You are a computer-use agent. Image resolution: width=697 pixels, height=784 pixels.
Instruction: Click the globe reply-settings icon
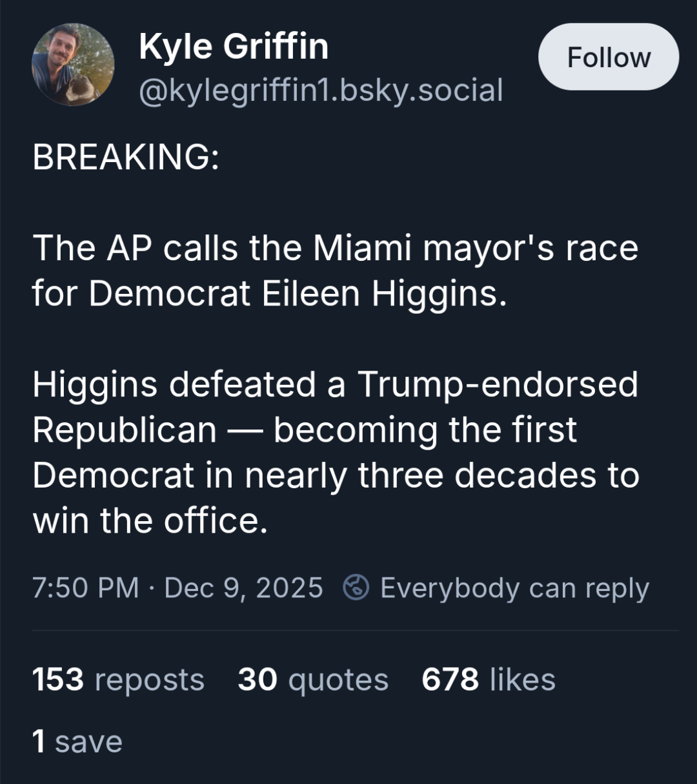(356, 588)
